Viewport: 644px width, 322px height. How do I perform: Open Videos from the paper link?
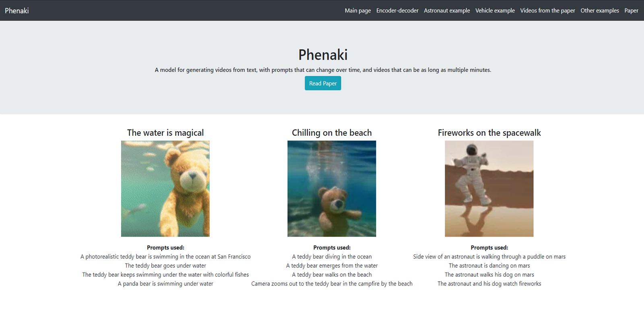pos(547,11)
